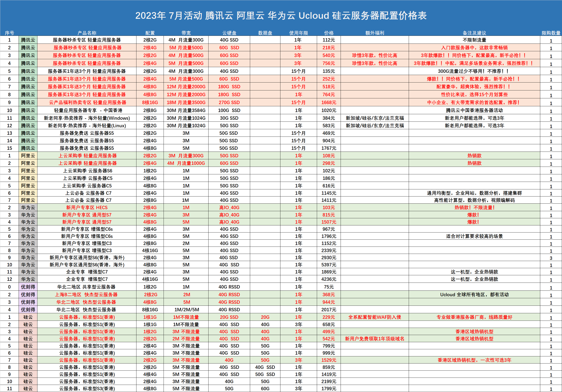Select product '新老同享·热卖推荐 - 海外轻量(Windows)'
The height and width of the screenshot is (392, 562).
[x=87, y=118]
